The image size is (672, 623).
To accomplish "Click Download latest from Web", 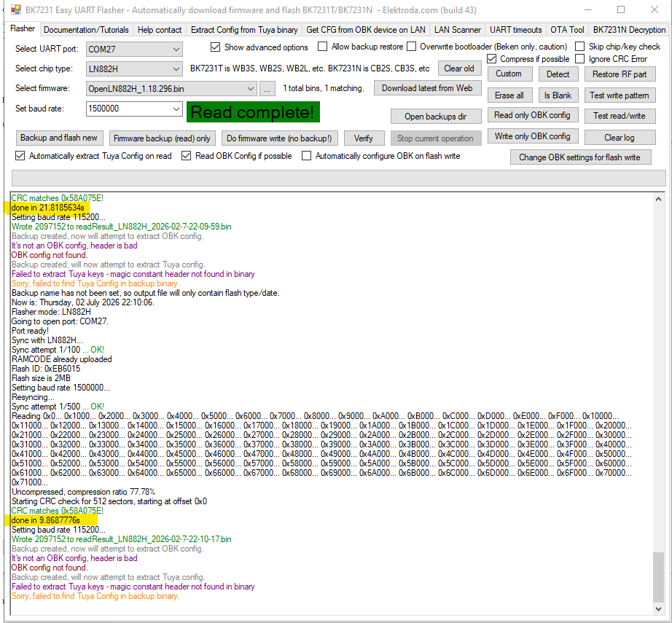I will [x=427, y=88].
